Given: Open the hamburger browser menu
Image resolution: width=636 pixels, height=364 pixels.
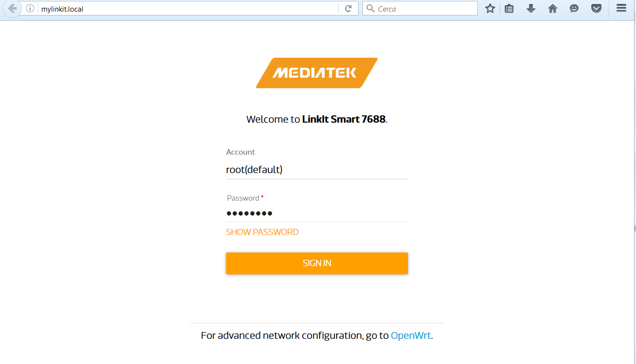Looking at the screenshot, I should point(621,9).
